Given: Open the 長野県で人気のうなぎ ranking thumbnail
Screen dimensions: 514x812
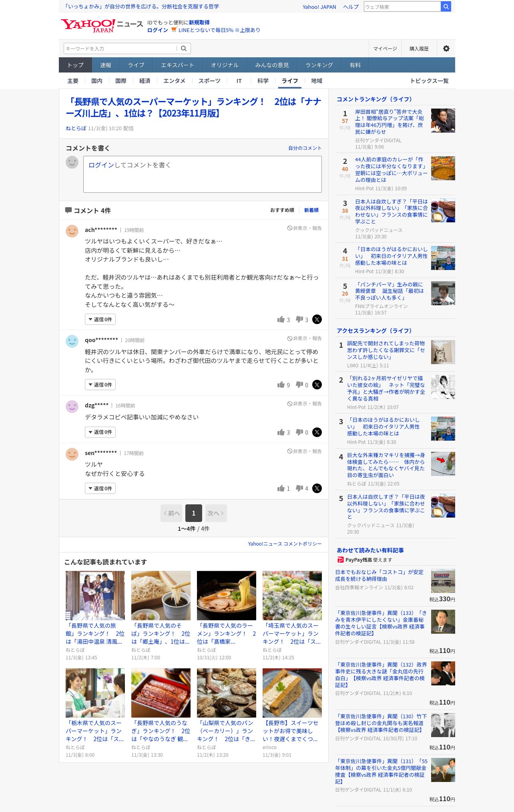Looking at the screenshot, I should pyautogui.click(x=161, y=693).
